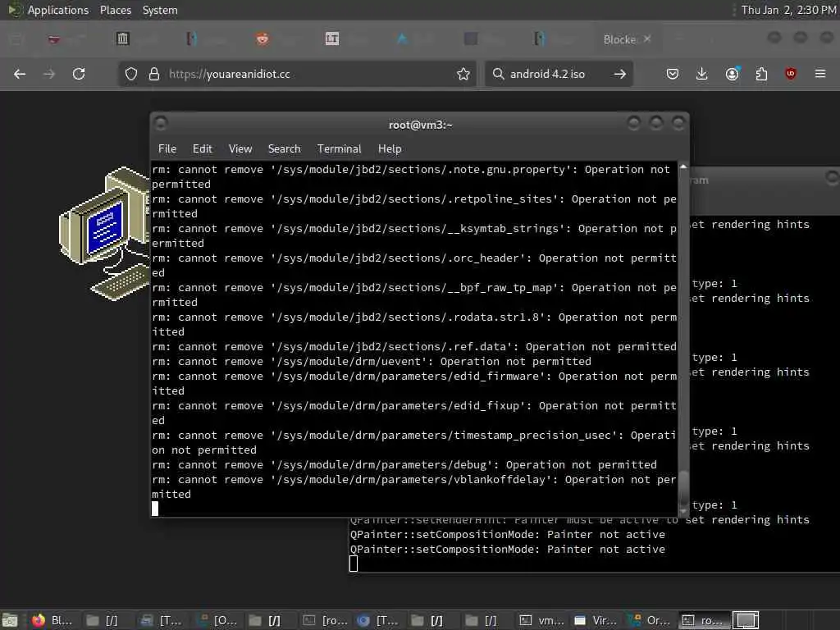Go back with the browser back arrow
Image resolution: width=840 pixels, height=630 pixels.
pos(20,74)
